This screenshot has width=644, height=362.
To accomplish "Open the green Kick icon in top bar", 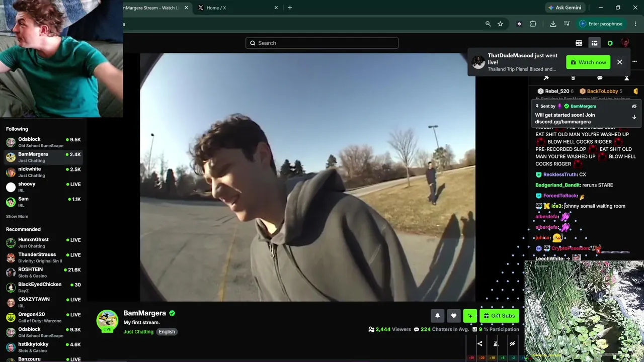I will (610, 43).
